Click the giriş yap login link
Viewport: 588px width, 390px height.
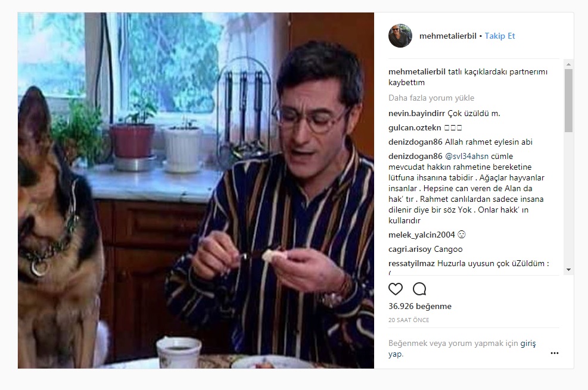point(528,343)
